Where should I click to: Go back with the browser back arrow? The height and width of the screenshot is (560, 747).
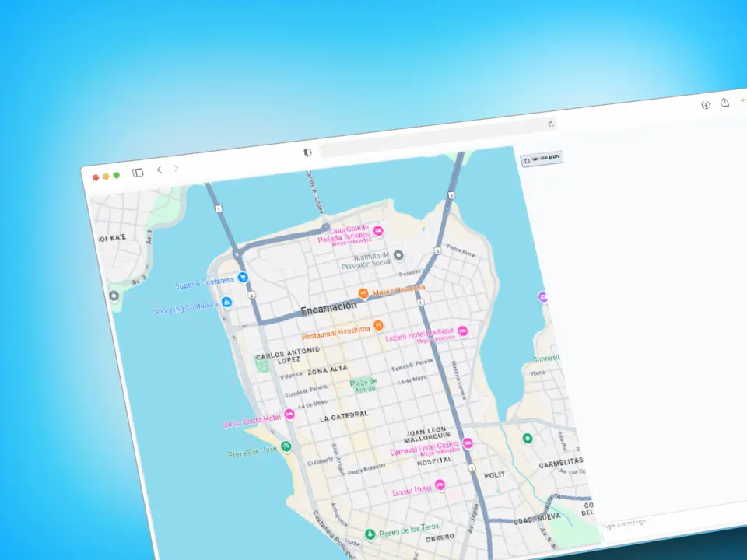click(x=160, y=170)
